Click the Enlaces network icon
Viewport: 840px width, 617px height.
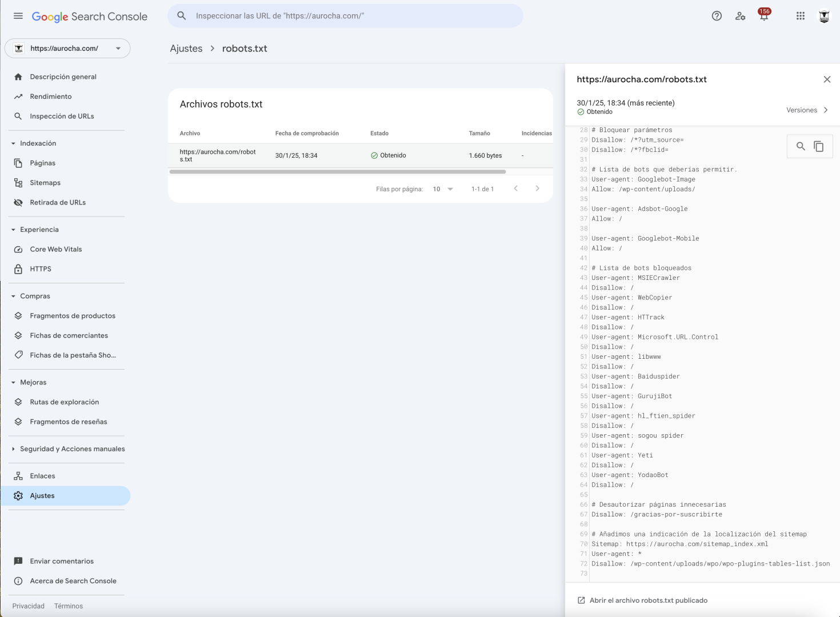click(x=18, y=476)
